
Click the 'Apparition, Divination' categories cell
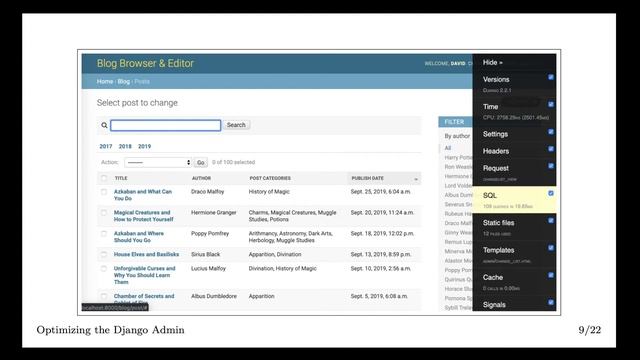(x=275, y=254)
